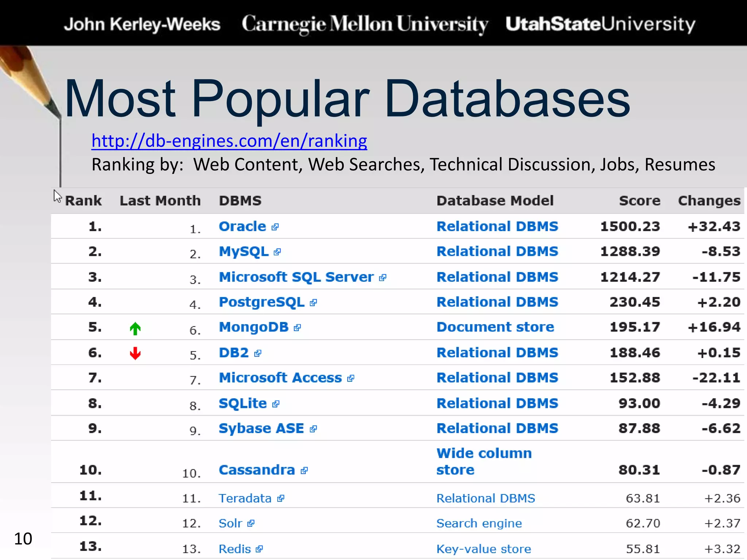747x560 pixels.
Task: Click the external link icon beside MySQL
Action: coord(278,252)
